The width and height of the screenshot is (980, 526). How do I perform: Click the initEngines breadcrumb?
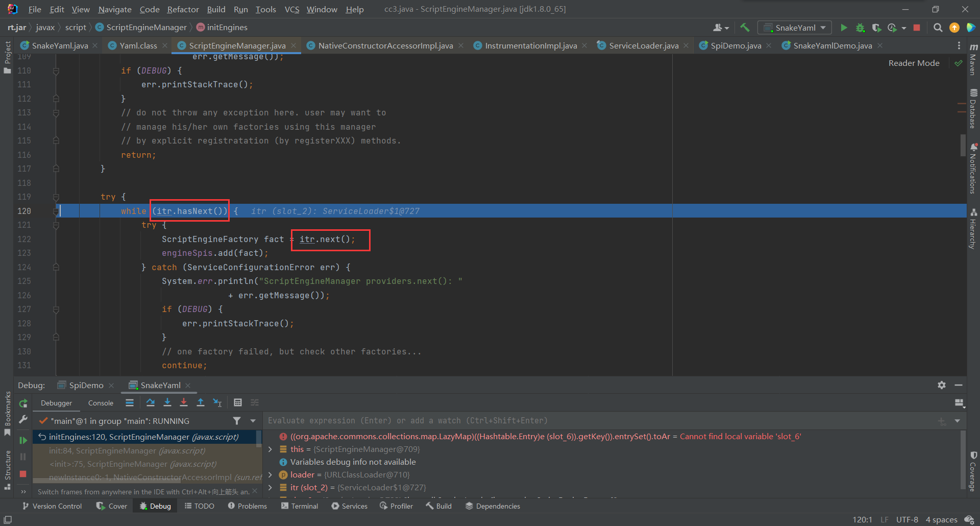pos(222,27)
